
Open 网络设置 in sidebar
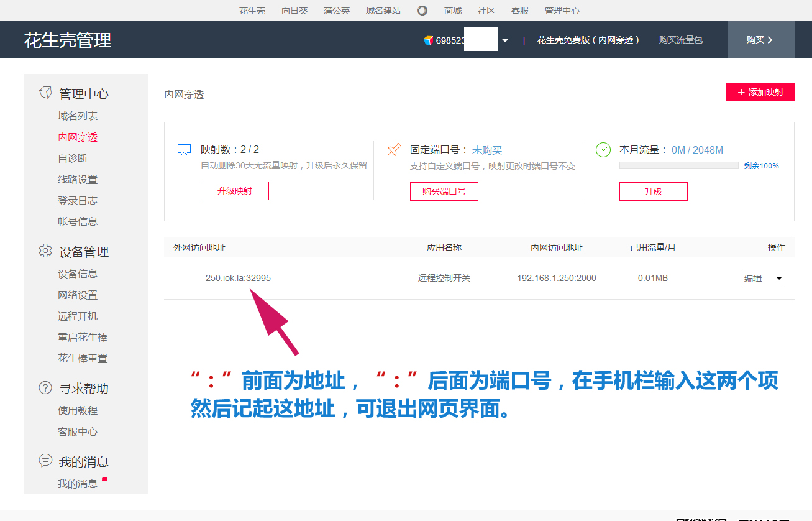pyautogui.click(x=78, y=295)
